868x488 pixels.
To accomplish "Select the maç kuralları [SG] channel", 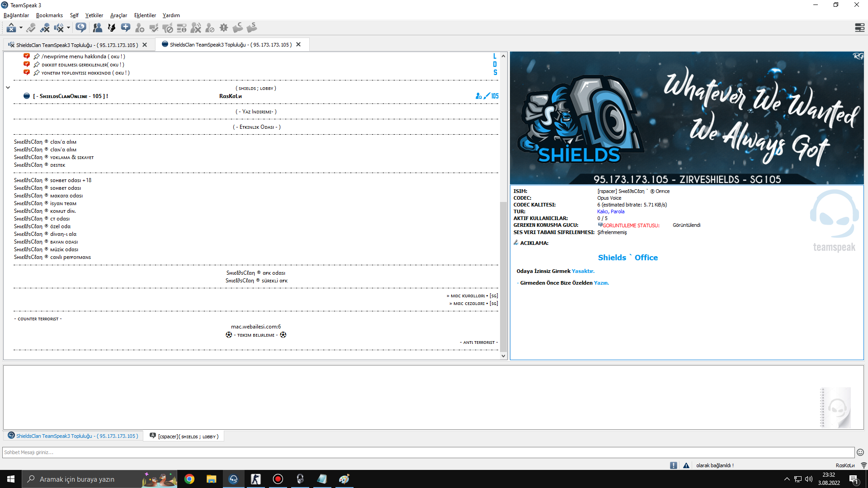I will point(472,296).
